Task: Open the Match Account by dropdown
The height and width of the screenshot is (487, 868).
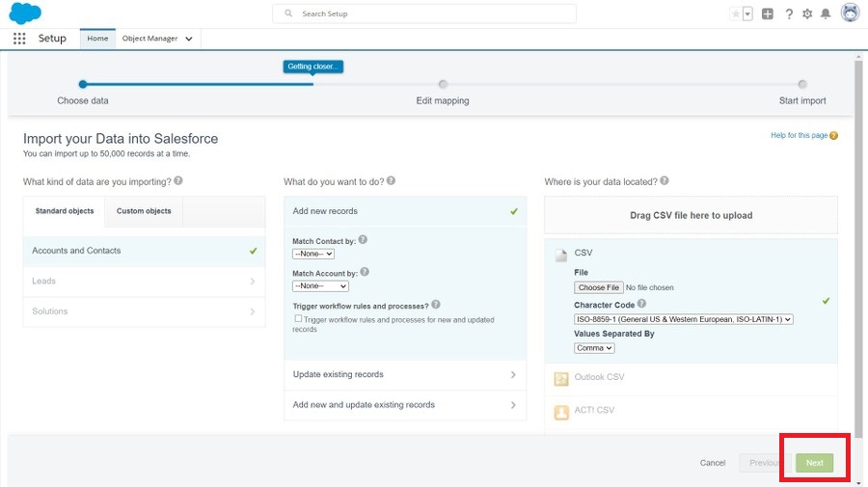Action: pyautogui.click(x=320, y=285)
